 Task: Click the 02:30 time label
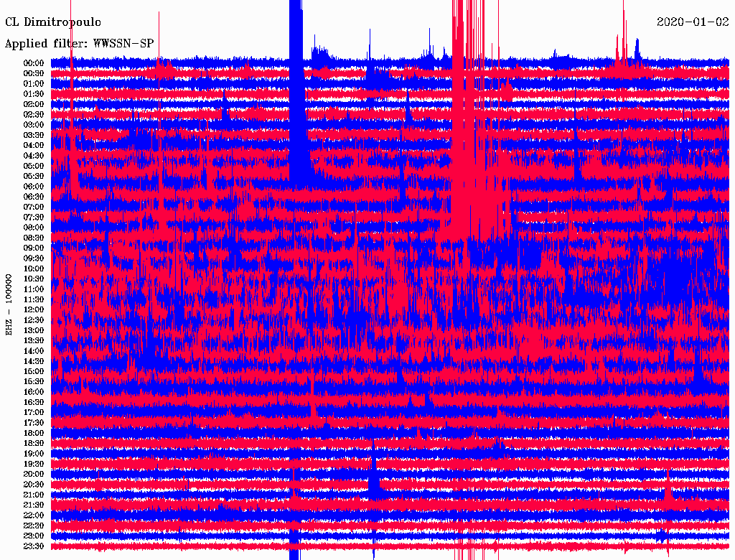[34, 114]
